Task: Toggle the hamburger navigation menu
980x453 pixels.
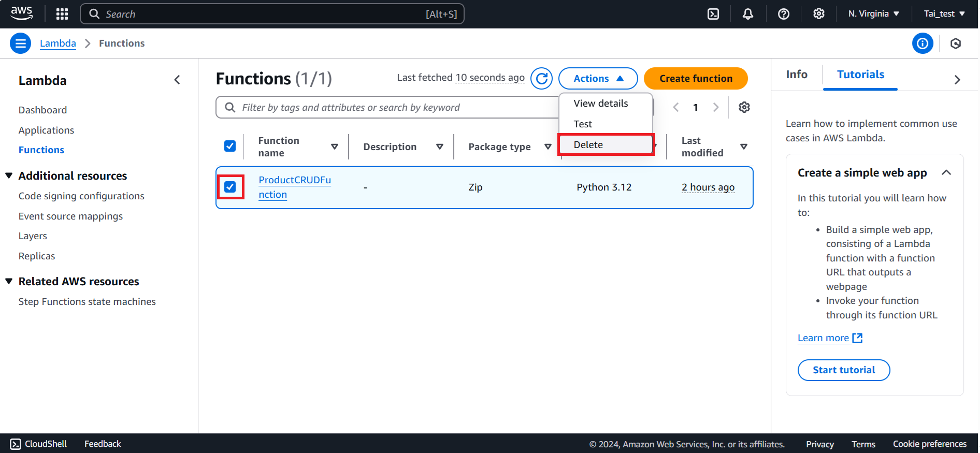Action: [21, 43]
